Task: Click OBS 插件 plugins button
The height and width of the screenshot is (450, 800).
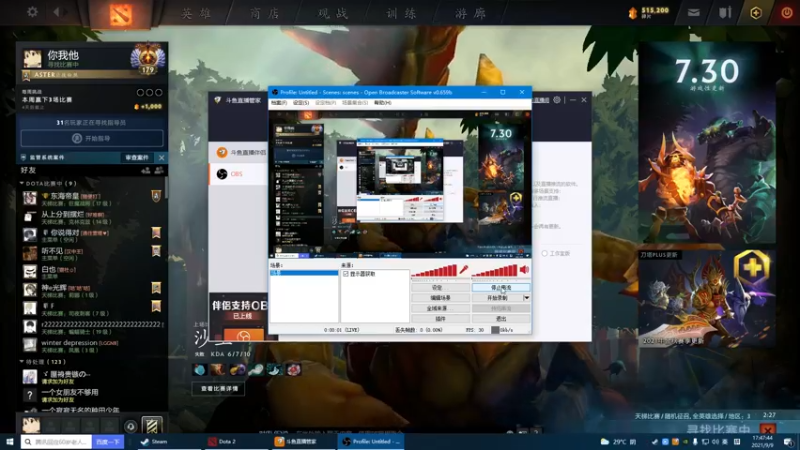Action: [x=440, y=318]
